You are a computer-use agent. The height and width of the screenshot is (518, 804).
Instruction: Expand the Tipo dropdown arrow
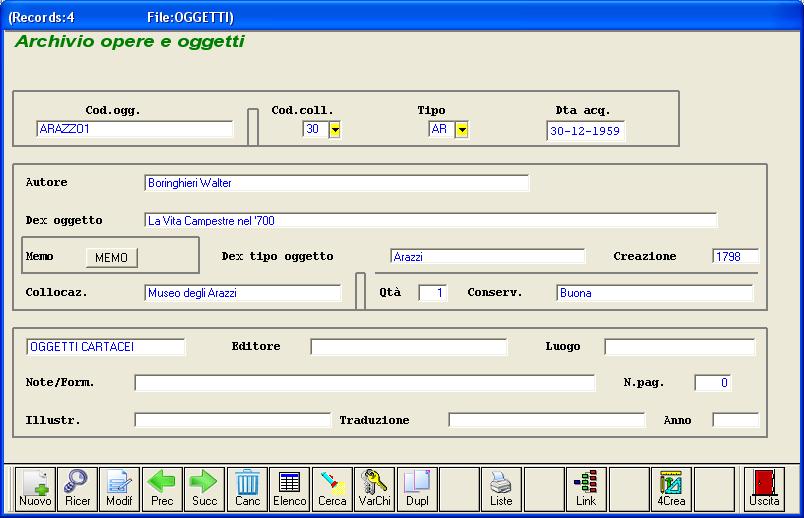462,130
